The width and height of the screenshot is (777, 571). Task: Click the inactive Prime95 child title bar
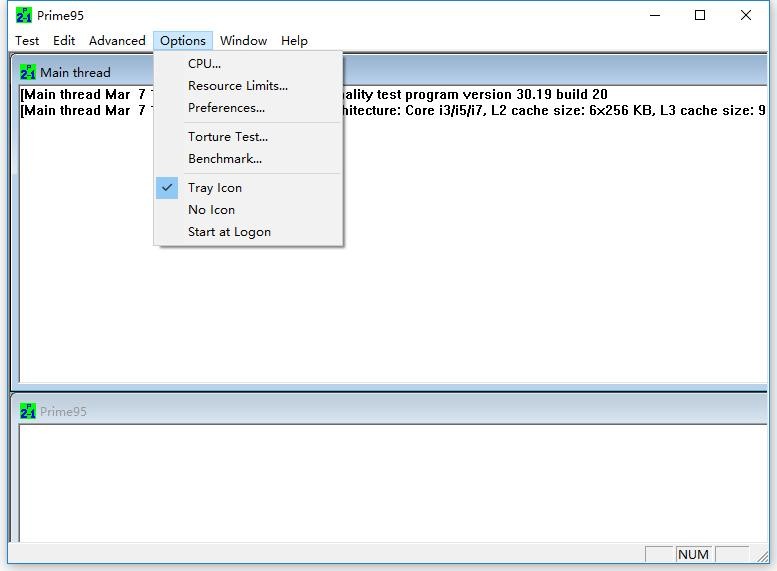click(x=391, y=410)
